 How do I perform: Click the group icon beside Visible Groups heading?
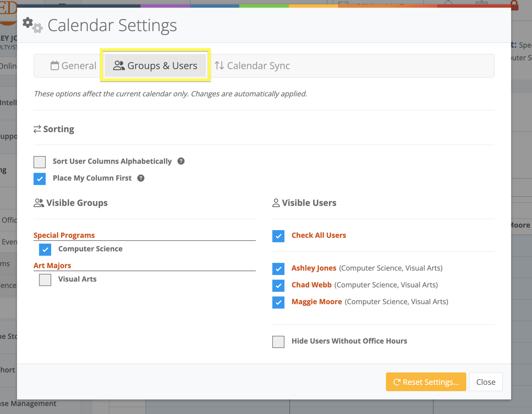tap(39, 203)
